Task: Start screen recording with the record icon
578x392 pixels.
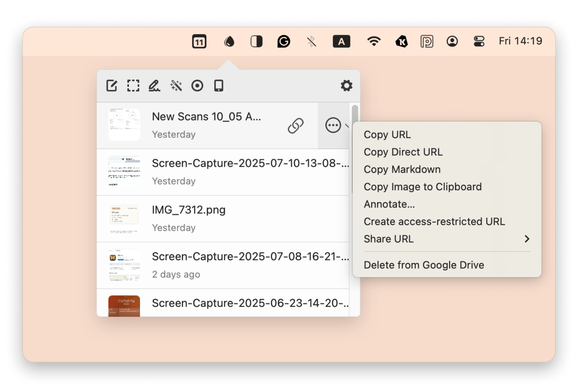Action: pos(197,86)
